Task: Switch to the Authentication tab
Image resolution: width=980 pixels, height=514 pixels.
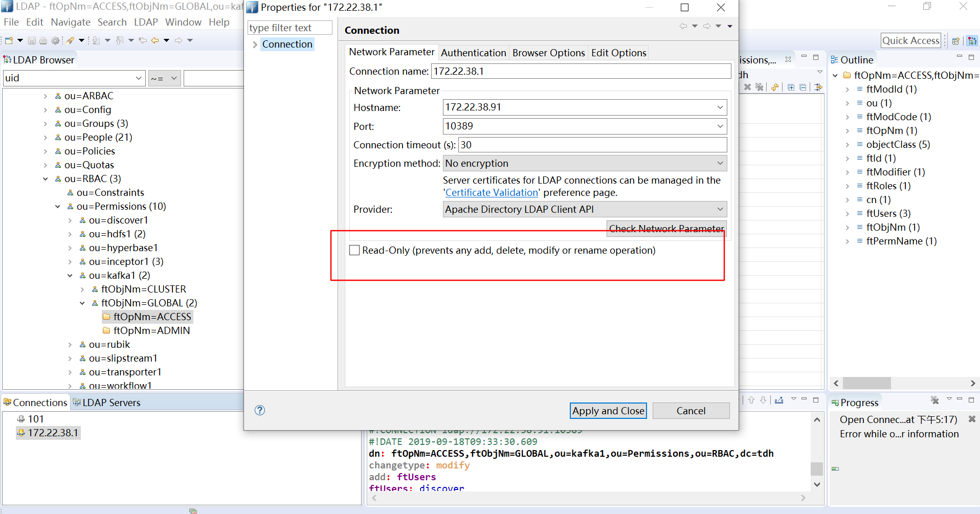Action: tap(473, 53)
